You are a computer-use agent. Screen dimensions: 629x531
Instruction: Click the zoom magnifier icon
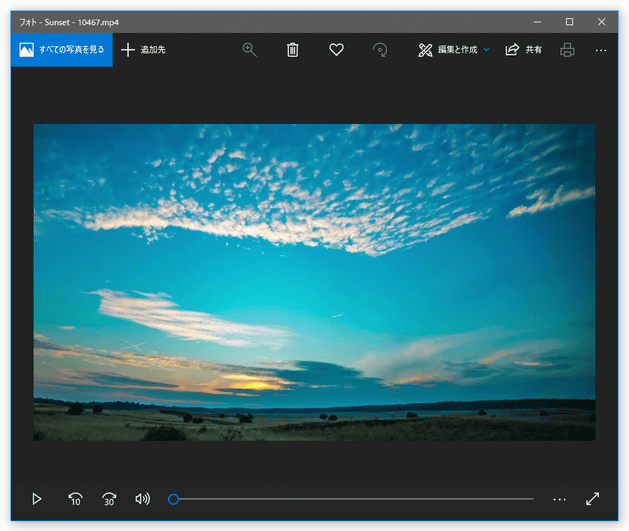250,50
